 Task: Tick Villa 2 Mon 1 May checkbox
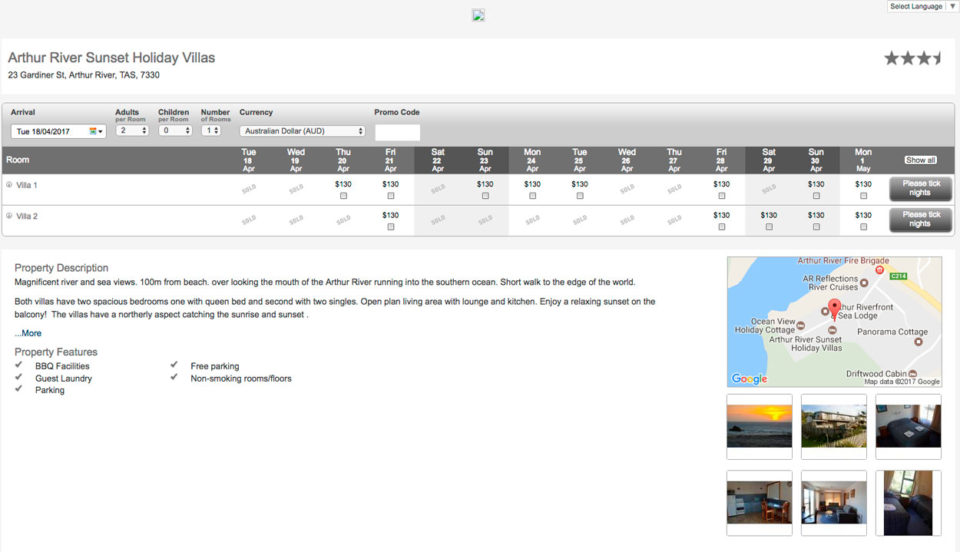click(863, 226)
